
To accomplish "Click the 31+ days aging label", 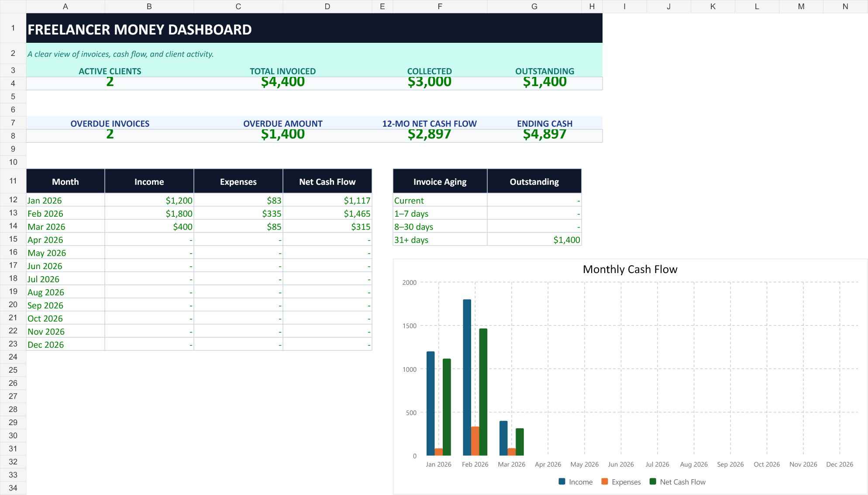I will pyautogui.click(x=440, y=239).
